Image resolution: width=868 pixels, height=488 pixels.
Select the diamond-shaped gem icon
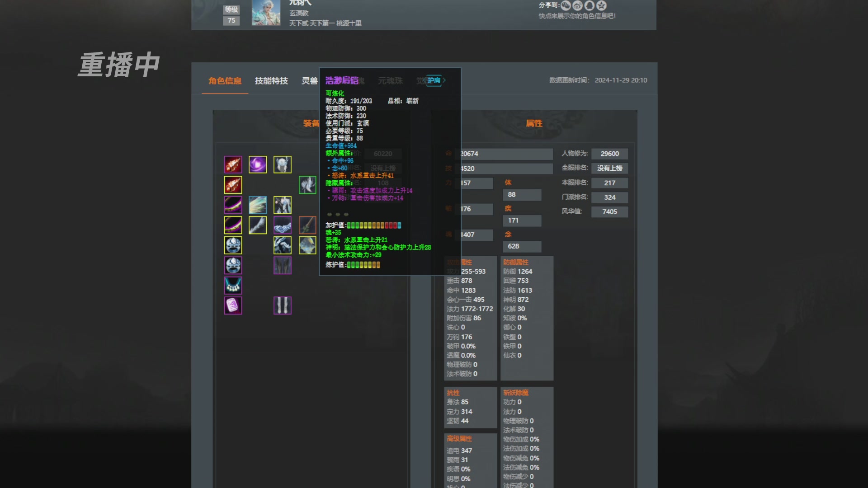307,245
